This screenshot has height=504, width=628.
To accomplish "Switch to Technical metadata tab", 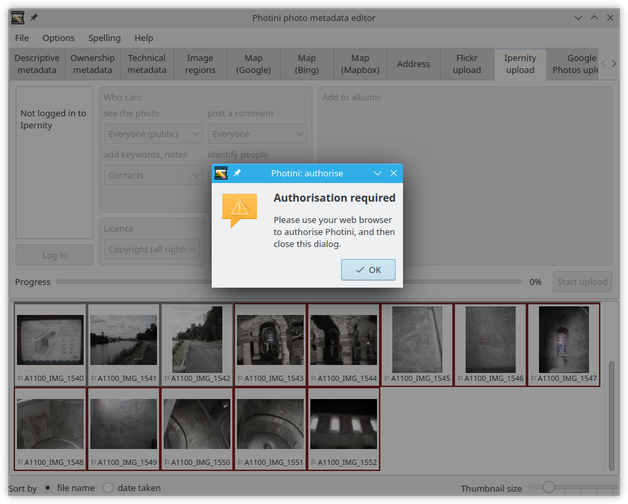I will pyautogui.click(x=147, y=64).
